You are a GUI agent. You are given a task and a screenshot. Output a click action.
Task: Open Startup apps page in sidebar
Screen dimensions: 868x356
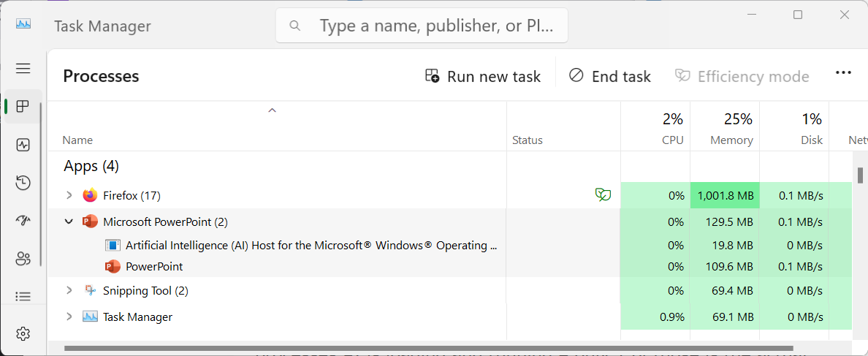23,221
